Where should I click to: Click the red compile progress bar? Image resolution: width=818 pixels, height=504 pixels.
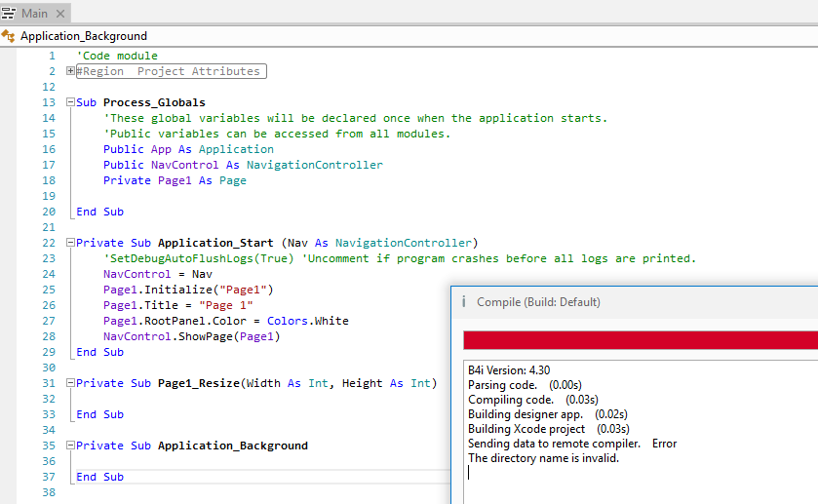click(640, 339)
